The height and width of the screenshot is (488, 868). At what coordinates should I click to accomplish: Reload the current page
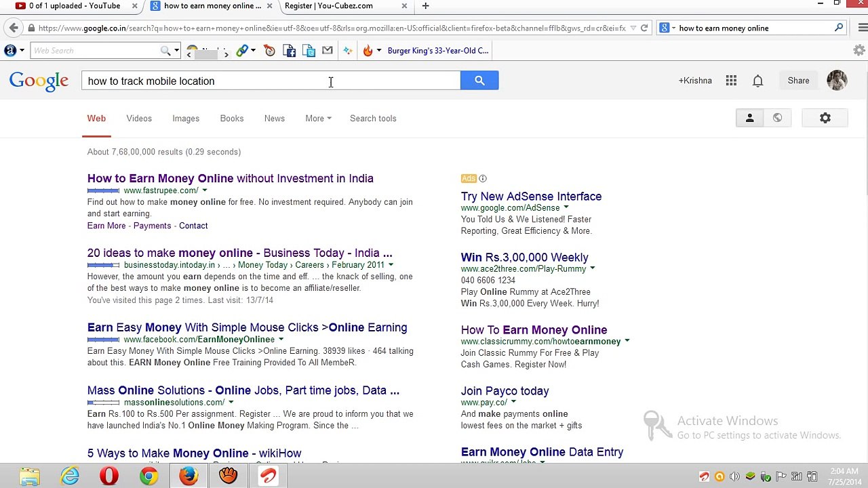pyautogui.click(x=644, y=28)
